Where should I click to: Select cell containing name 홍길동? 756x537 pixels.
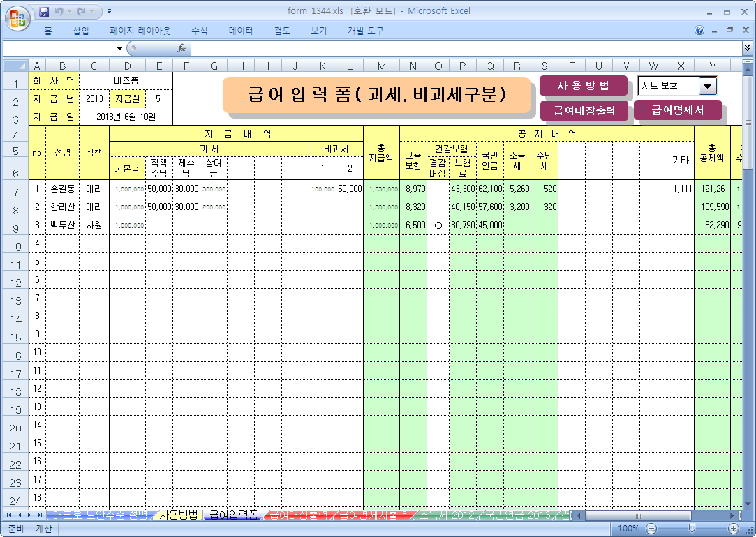pyautogui.click(x=62, y=189)
